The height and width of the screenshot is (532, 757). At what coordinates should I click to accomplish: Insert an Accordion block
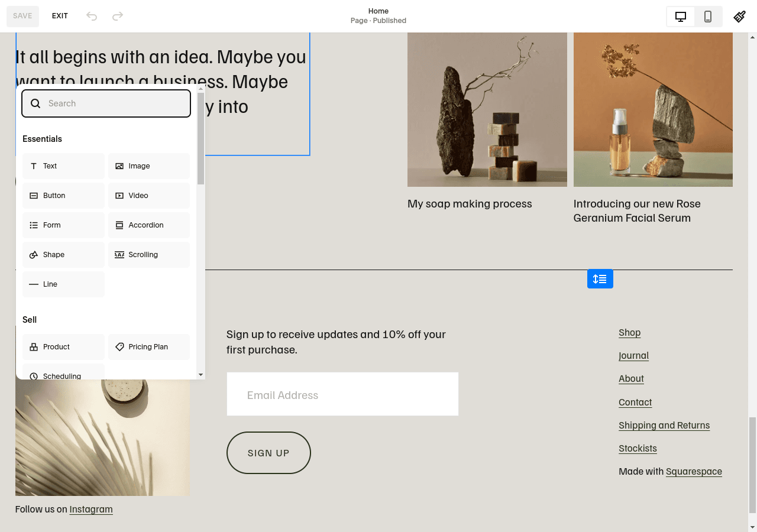(148, 225)
